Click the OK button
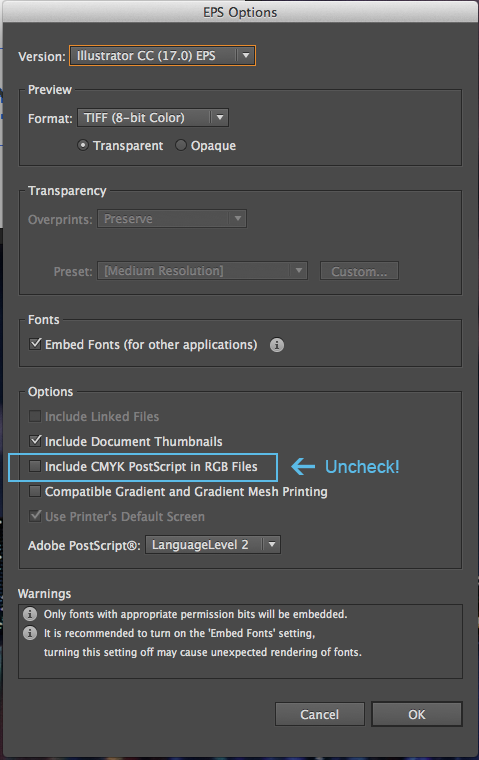The height and width of the screenshot is (760, 479). click(416, 714)
